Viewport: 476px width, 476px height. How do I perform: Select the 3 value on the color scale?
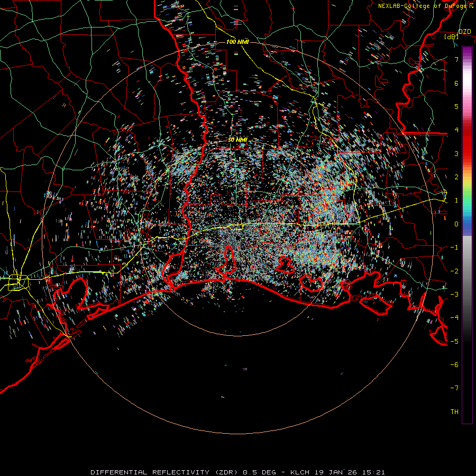coord(456,153)
